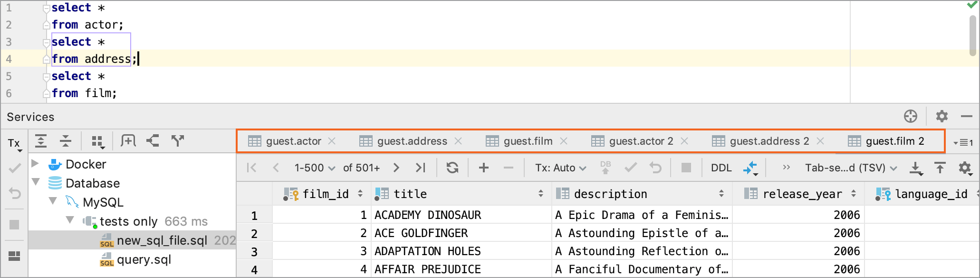Sort by the release_year column header
This screenshot has height=278, width=980.
pos(798,194)
